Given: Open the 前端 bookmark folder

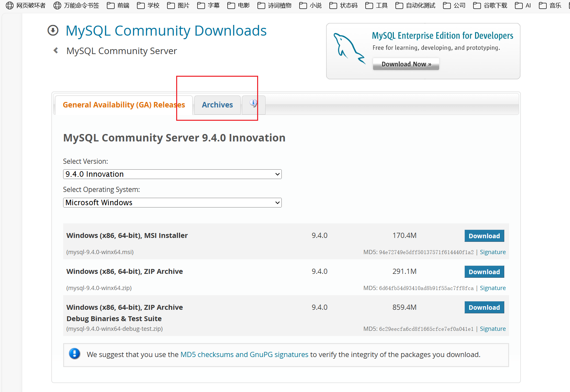Looking at the screenshot, I should tap(118, 6).
